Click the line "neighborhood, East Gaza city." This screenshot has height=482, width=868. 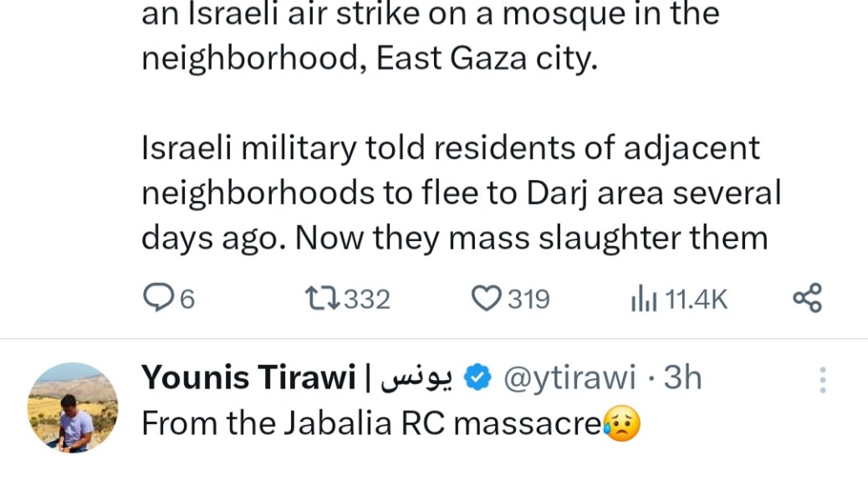pos(370,58)
